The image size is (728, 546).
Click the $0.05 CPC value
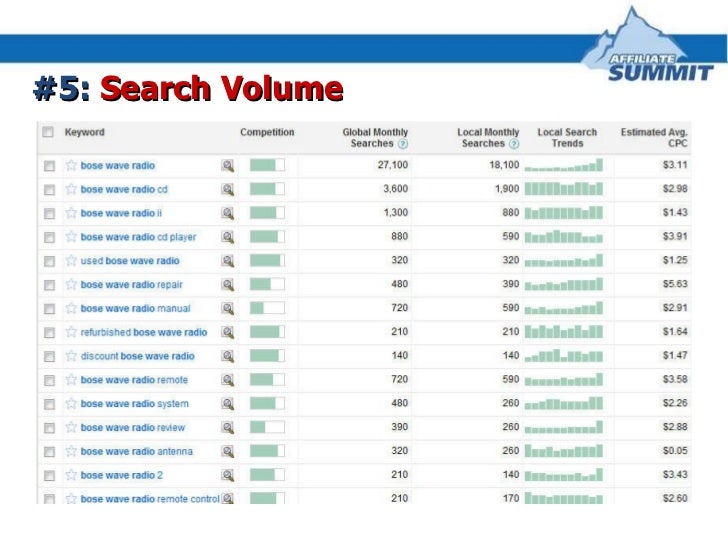[x=675, y=451]
